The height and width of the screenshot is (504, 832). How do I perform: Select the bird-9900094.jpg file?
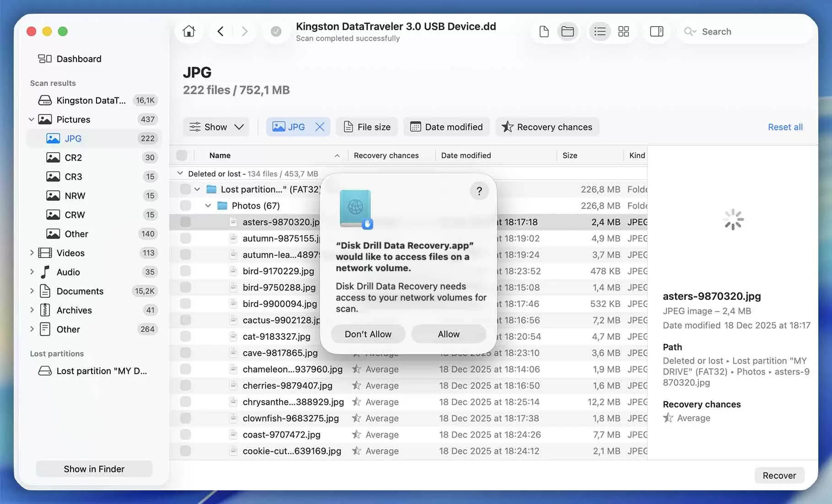click(280, 304)
